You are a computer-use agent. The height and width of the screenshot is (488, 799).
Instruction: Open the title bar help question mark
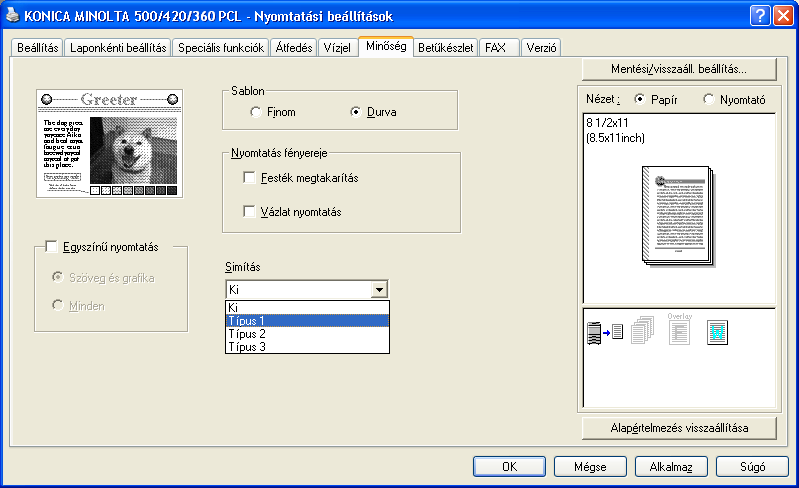[759, 16]
